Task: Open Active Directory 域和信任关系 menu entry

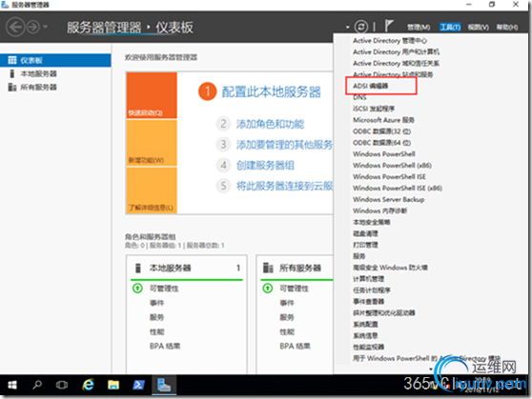Action: pos(396,64)
